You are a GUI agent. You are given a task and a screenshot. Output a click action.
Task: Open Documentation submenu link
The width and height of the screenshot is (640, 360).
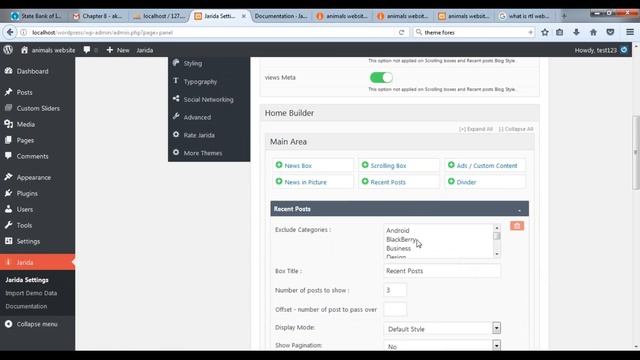coord(26,306)
